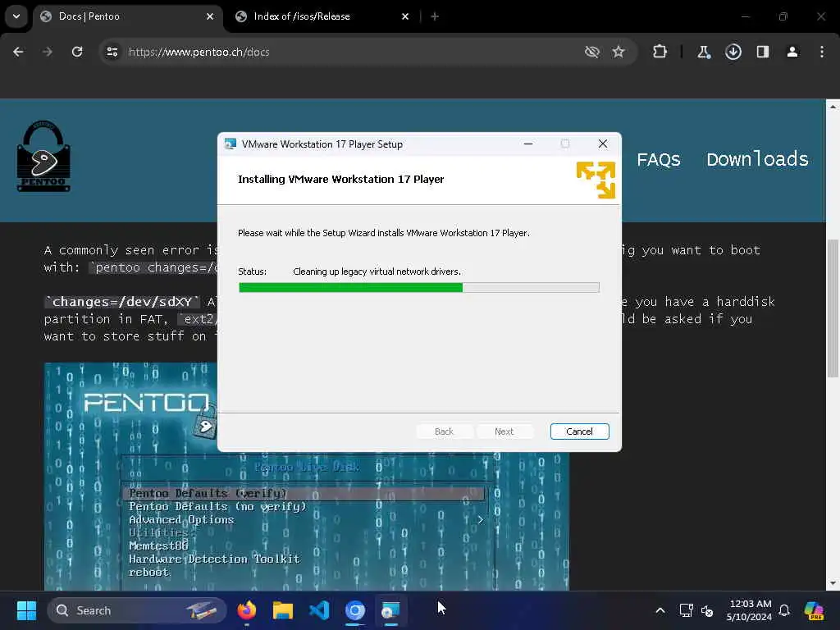The height and width of the screenshot is (630, 840).
Task: Close the Index of /isos/Release tab
Action: pyautogui.click(x=405, y=16)
